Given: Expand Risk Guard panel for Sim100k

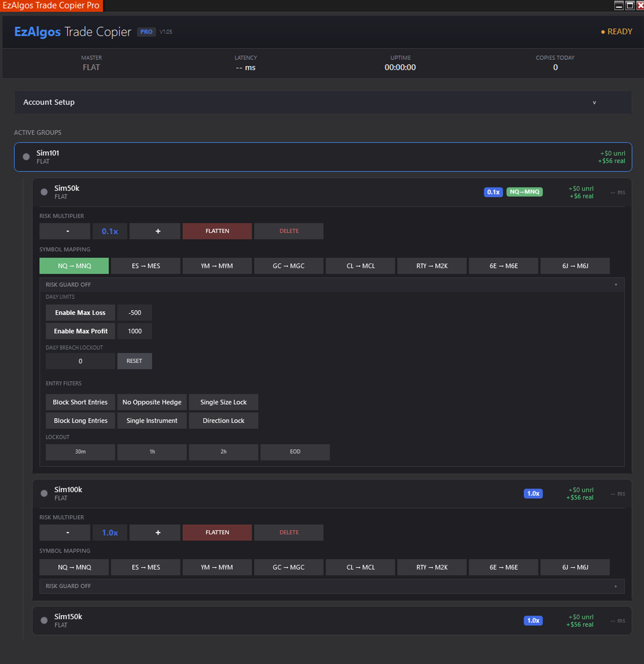Looking at the screenshot, I should [332, 586].
